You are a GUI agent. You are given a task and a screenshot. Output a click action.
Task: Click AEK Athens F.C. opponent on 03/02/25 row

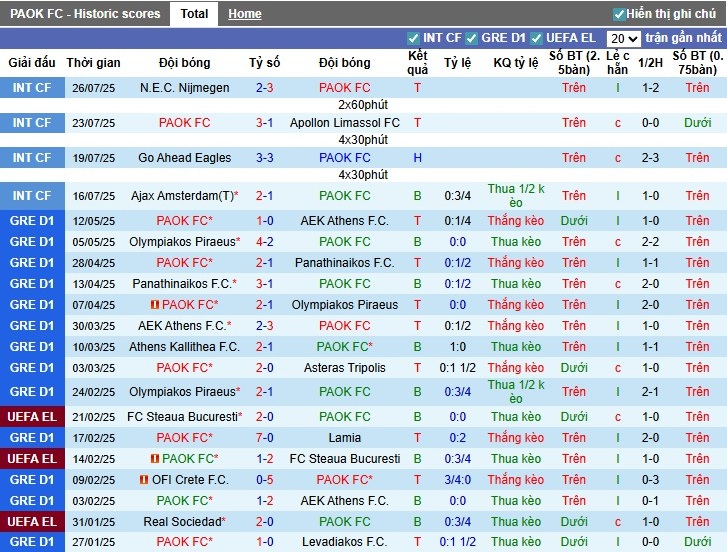click(x=344, y=501)
